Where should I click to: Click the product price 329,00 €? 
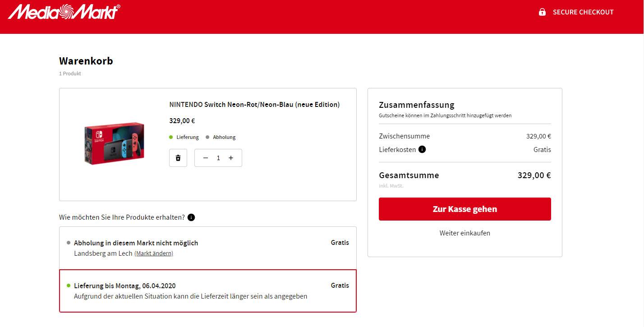tap(182, 121)
